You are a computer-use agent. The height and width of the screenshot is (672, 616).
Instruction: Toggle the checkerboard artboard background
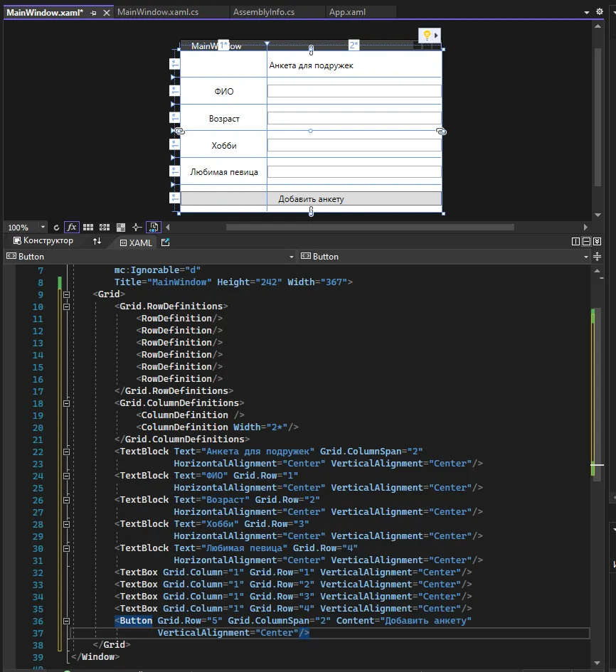coord(121,228)
